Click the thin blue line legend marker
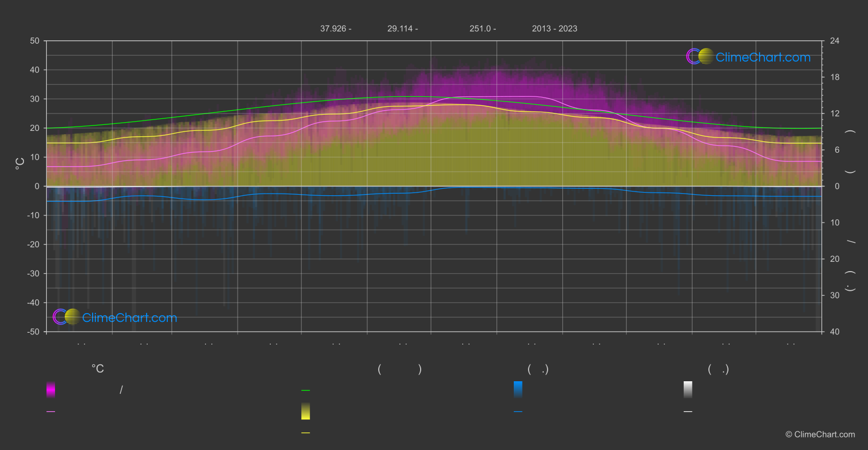The width and height of the screenshot is (868, 450). [518, 412]
